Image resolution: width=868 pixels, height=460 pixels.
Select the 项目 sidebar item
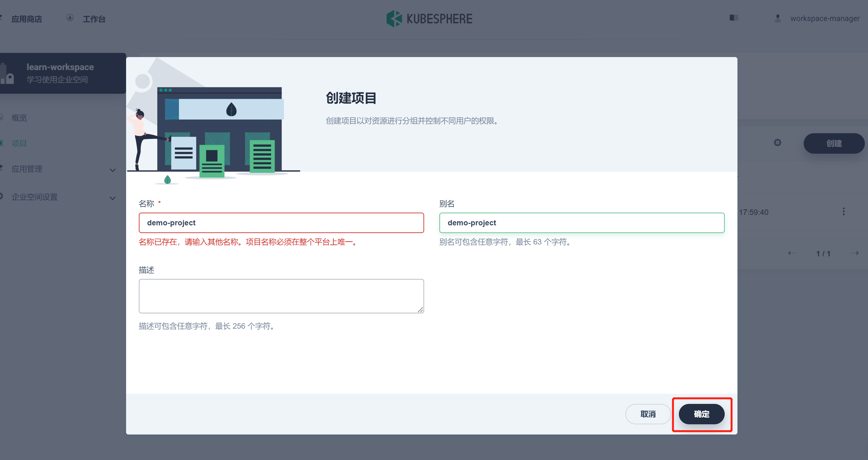tap(19, 143)
